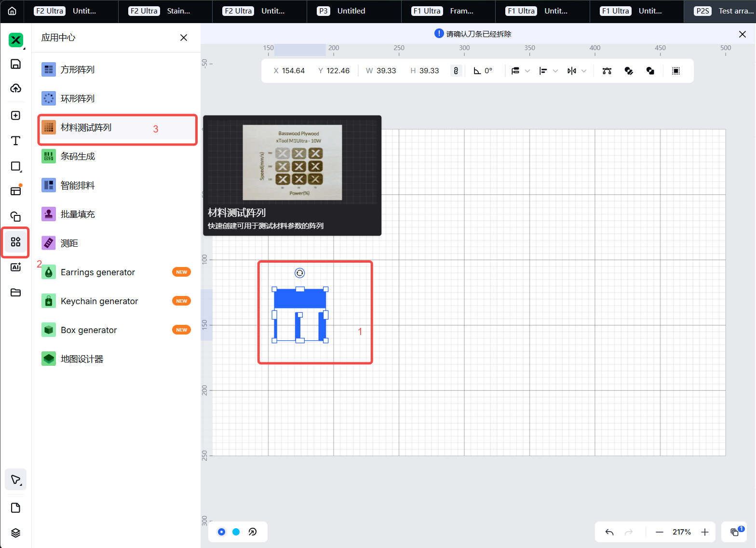Open the layers panel icon
The height and width of the screenshot is (548, 756).
click(15, 533)
